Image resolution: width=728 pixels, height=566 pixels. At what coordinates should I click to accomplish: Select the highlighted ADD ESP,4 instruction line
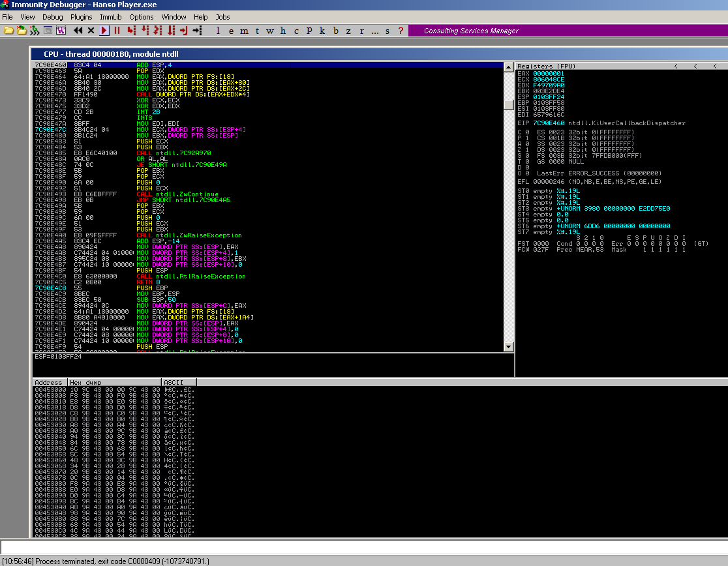[x=268, y=65]
